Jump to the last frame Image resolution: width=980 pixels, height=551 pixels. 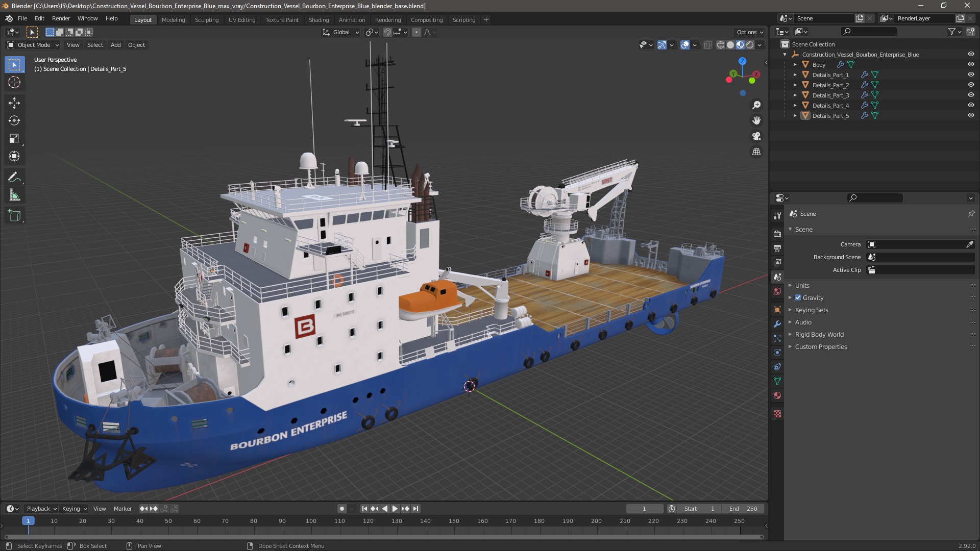coord(415,509)
